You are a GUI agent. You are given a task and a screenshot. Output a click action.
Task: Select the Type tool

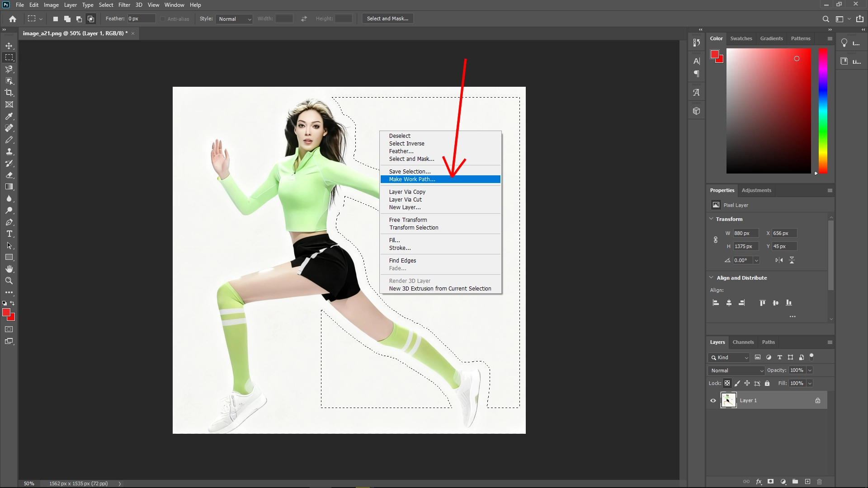9,234
